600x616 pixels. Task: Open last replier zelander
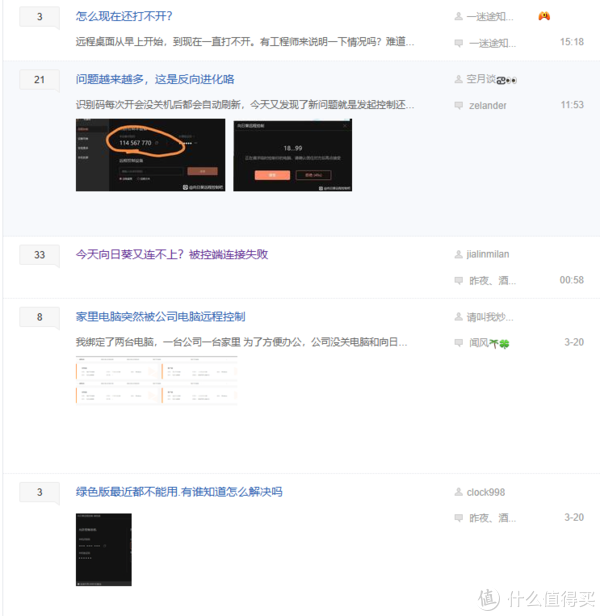[488, 105]
